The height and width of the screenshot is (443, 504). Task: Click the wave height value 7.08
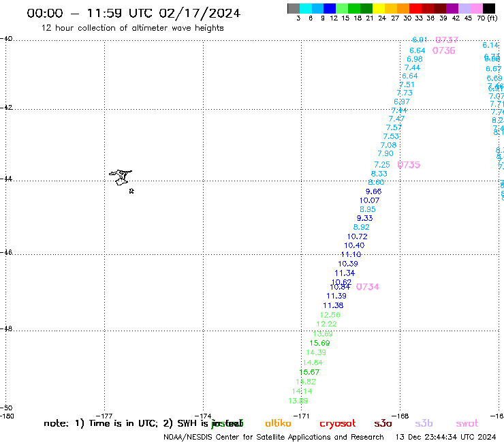tap(388, 145)
